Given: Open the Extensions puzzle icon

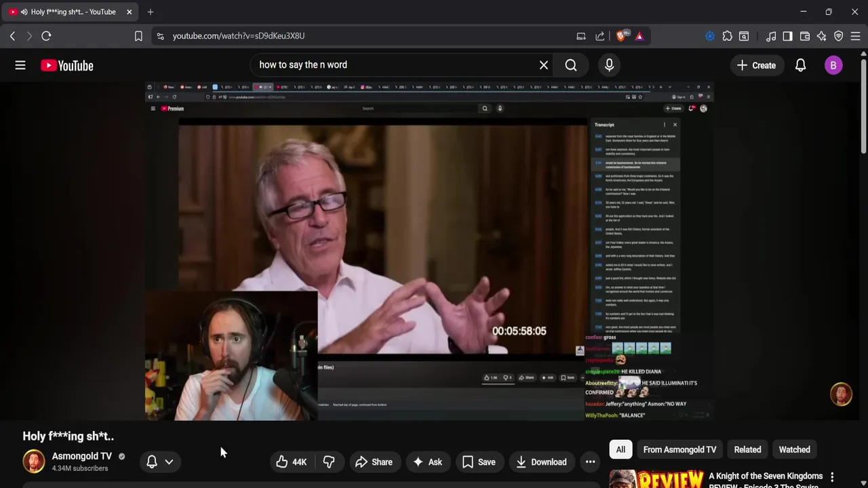Looking at the screenshot, I should pos(728,36).
